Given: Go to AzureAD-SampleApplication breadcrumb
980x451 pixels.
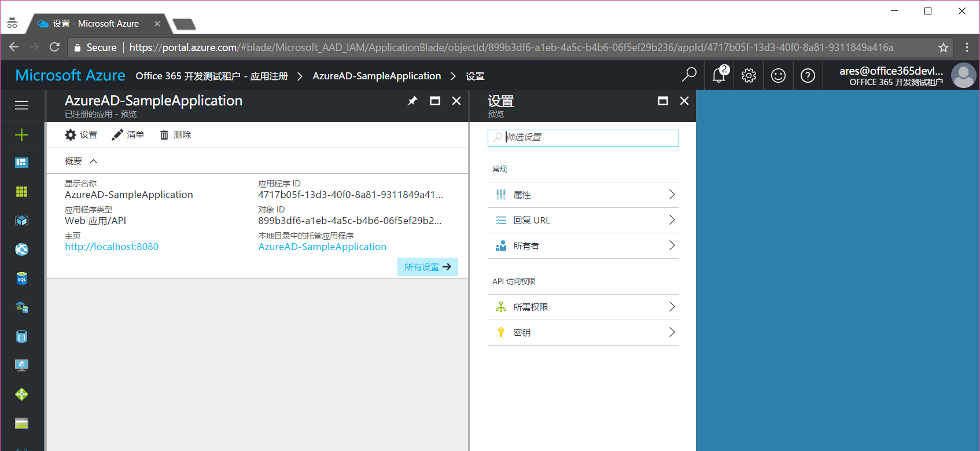Looking at the screenshot, I should point(377,76).
